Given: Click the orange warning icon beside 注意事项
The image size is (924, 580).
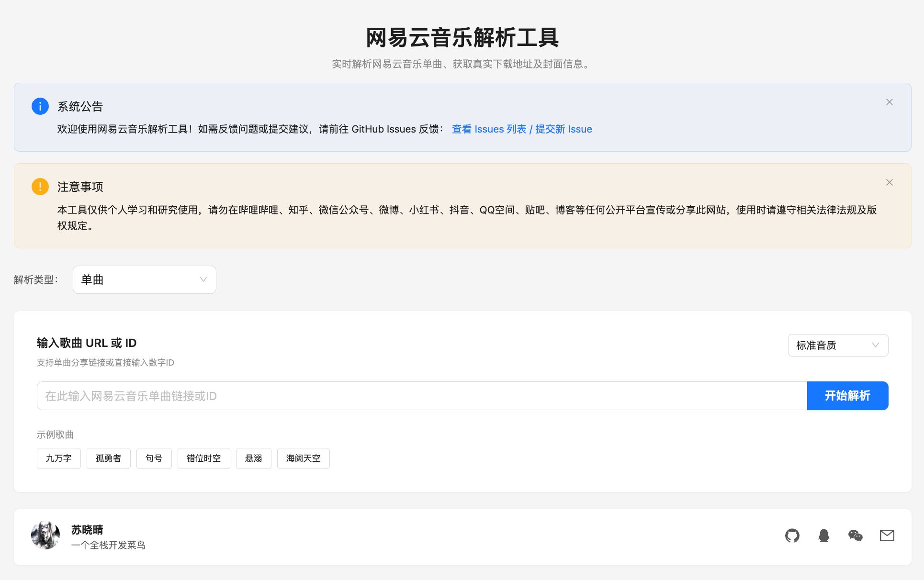Looking at the screenshot, I should click(x=40, y=187).
